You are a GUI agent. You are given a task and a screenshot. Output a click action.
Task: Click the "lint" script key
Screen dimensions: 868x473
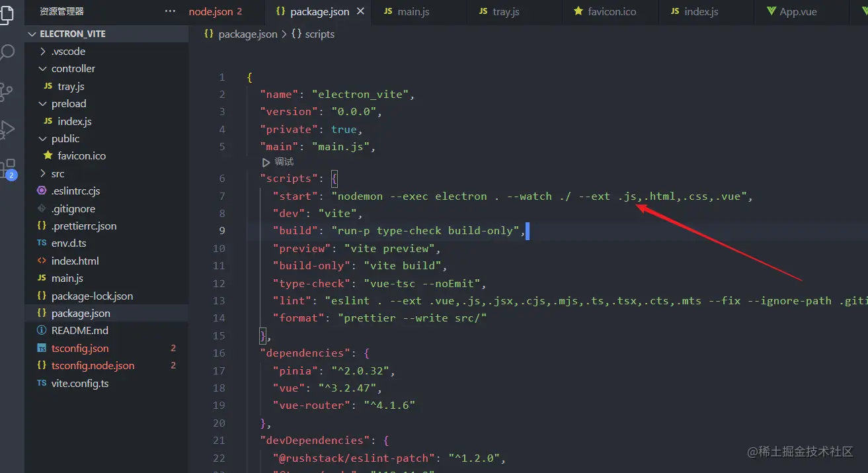click(292, 300)
